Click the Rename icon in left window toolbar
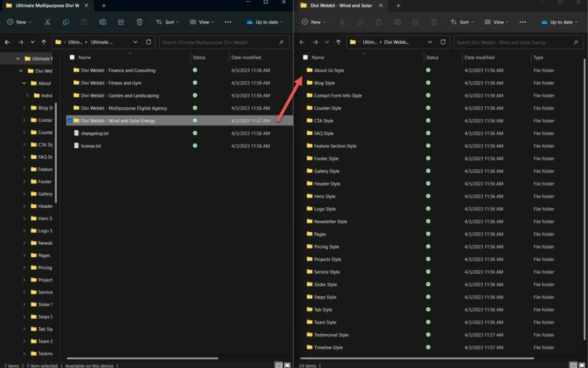 click(102, 22)
